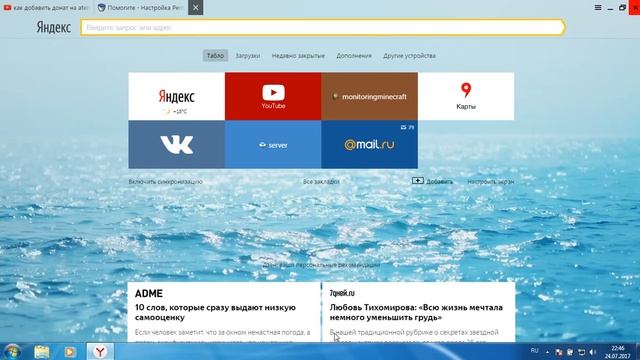Close the current browser tab with X
Screen dimensions: 640x360
point(196,7)
